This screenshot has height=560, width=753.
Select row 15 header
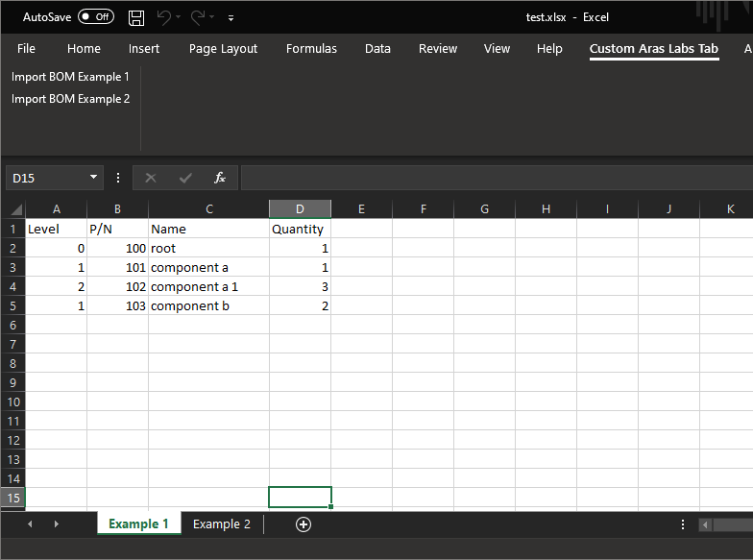tap(13, 498)
